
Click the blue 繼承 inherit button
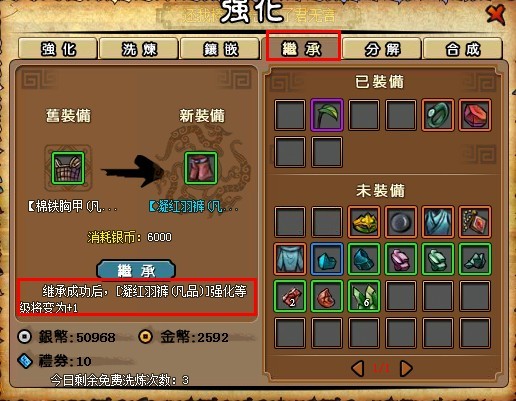click(x=136, y=270)
